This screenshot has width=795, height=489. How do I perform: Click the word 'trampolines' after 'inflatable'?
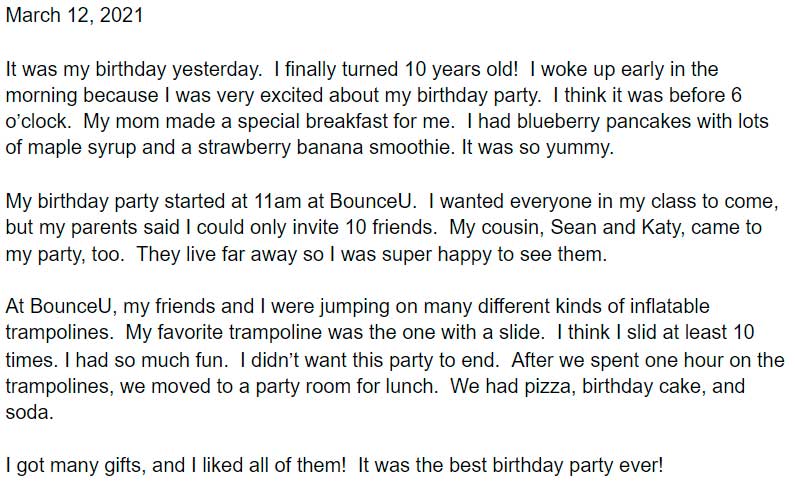tap(57, 332)
